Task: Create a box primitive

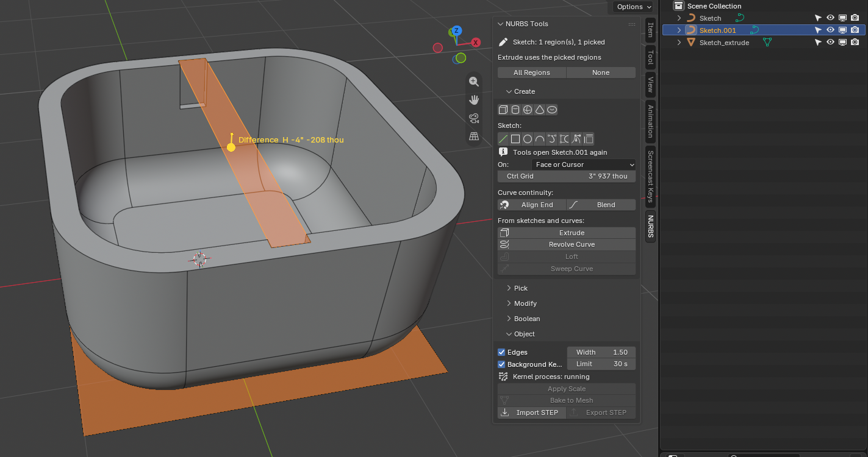Action: [503, 110]
